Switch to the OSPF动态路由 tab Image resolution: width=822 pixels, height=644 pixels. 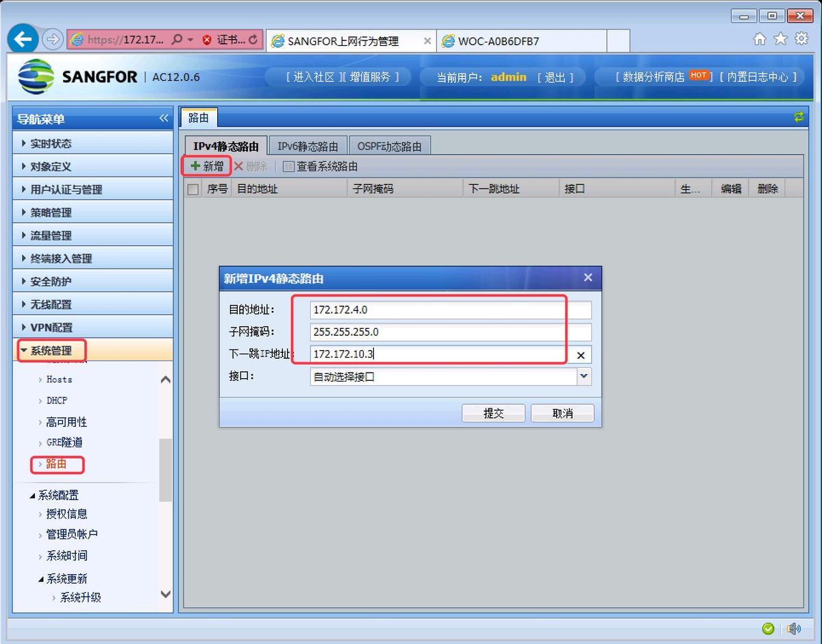tap(390, 146)
